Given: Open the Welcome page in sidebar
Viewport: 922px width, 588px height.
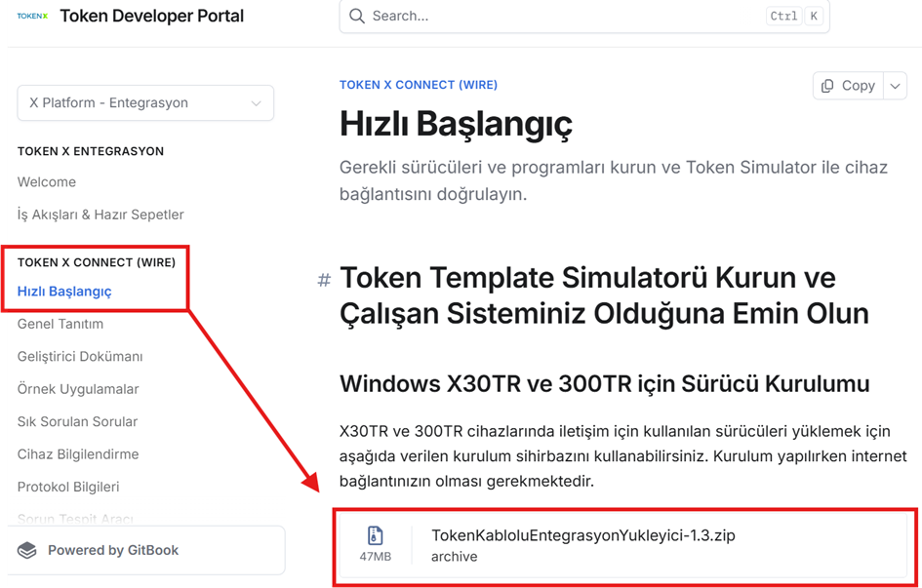Looking at the screenshot, I should click(47, 182).
